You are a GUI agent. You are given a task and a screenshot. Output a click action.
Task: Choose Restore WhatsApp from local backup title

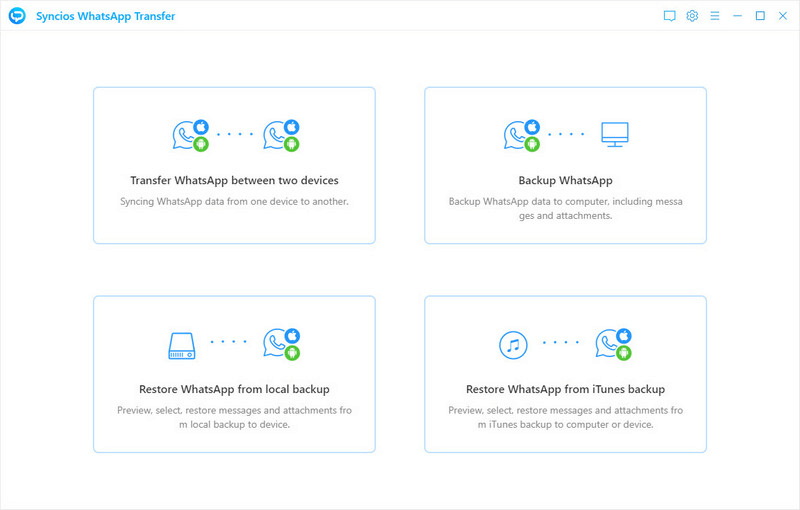coord(234,389)
